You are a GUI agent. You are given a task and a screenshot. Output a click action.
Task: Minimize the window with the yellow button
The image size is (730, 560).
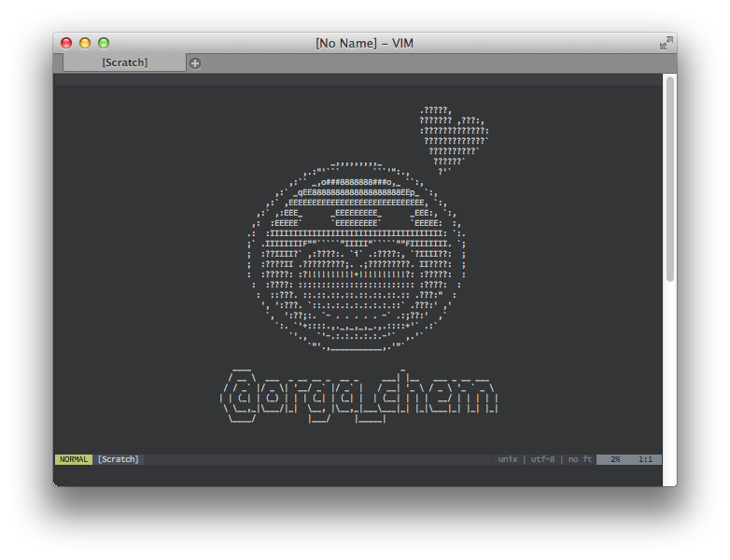[85, 43]
